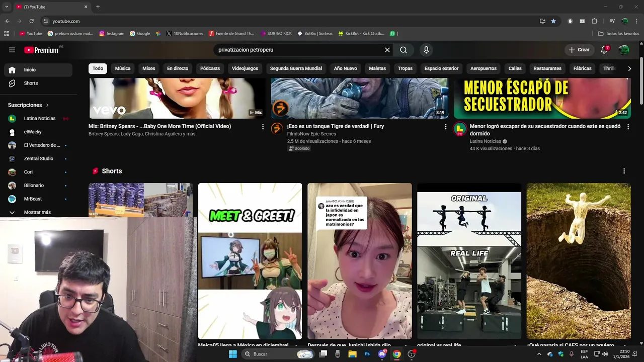Open Zentral Studio subscription
This screenshot has height=362, width=644.
coord(38,158)
